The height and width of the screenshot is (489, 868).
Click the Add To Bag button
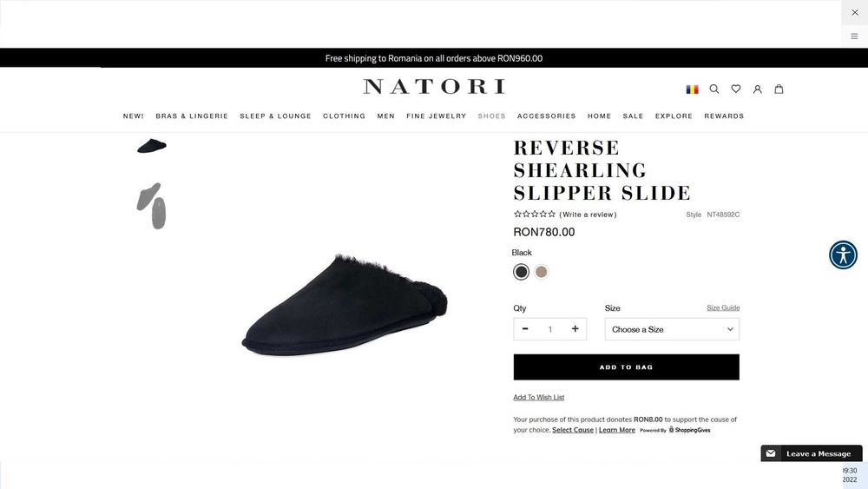626,367
